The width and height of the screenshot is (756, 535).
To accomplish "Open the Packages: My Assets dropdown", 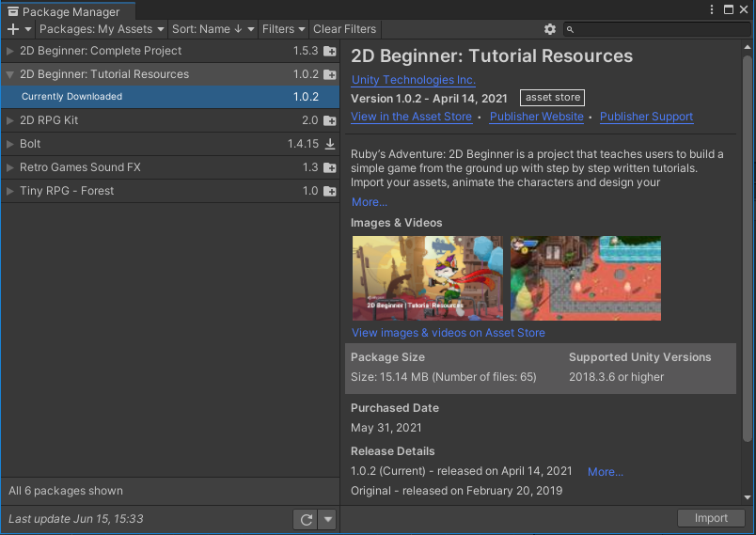I will [x=102, y=29].
